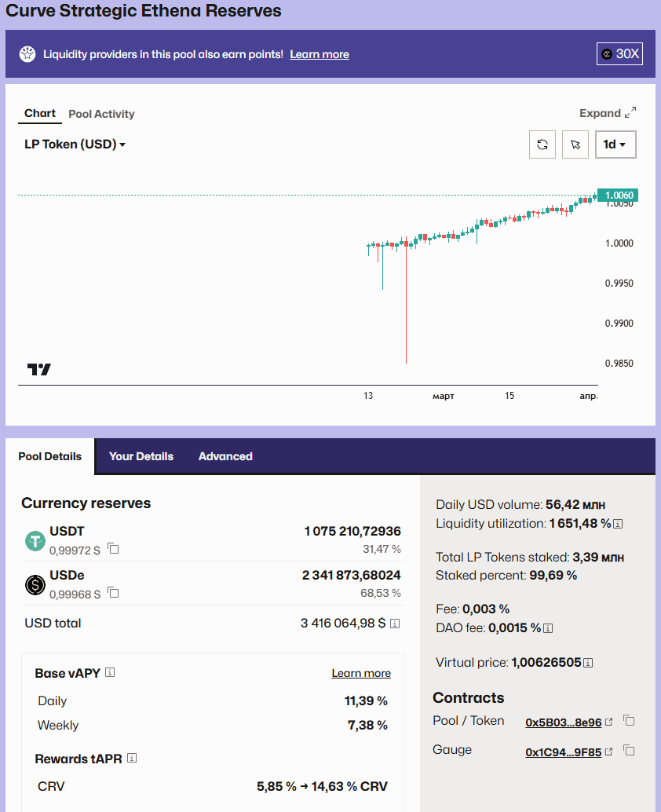Click the USD total value 3 416 064,98 $

click(343, 623)
